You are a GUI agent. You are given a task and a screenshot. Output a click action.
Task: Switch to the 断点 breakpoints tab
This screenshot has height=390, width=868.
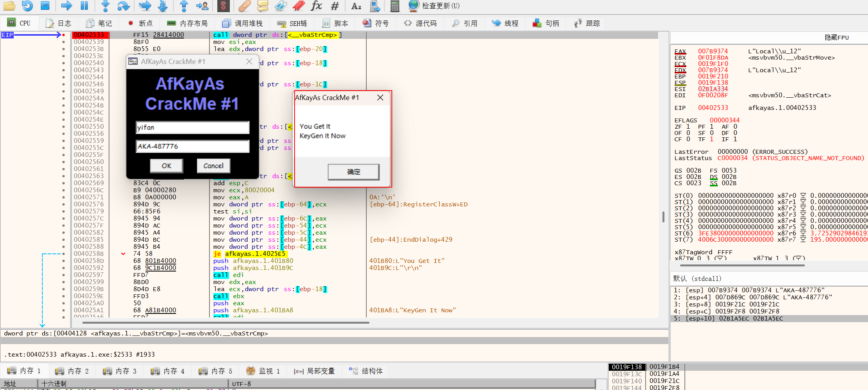pyautogui.click(x=140, y=24)
